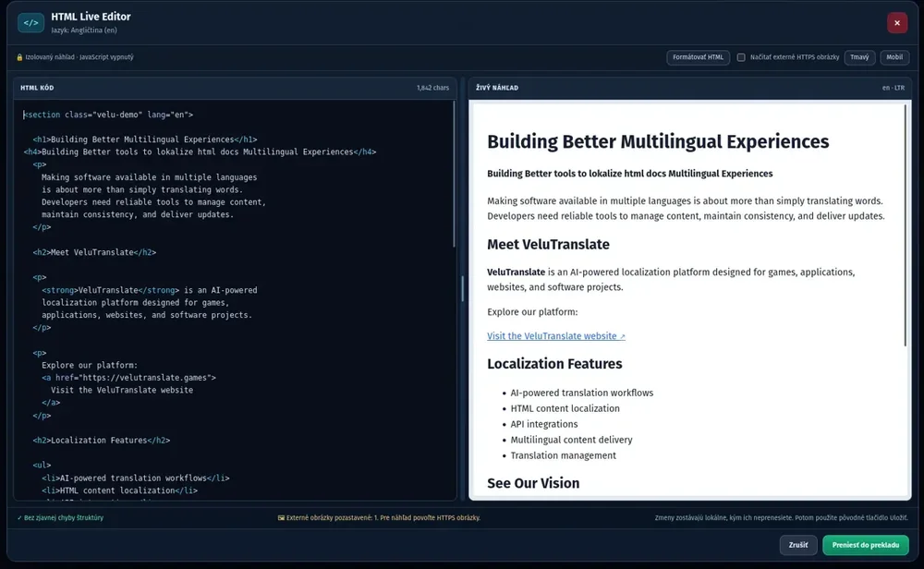Screen dimensions: 924x569
Task: Click the lock icon beside isolated preview notice
Action: [x=19, y=57]
